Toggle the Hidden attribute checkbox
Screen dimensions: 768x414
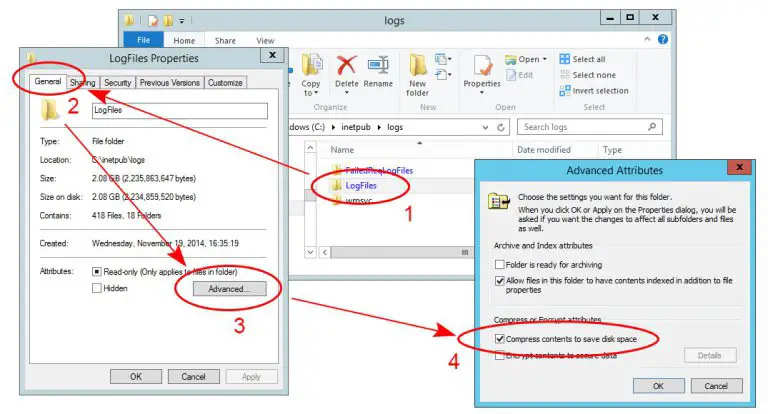coord(96,288)
